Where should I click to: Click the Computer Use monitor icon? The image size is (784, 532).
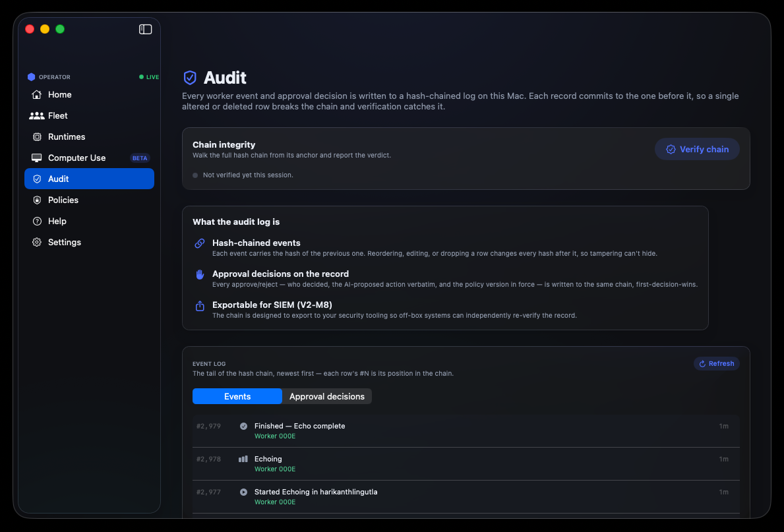click(x=36, y=158)
